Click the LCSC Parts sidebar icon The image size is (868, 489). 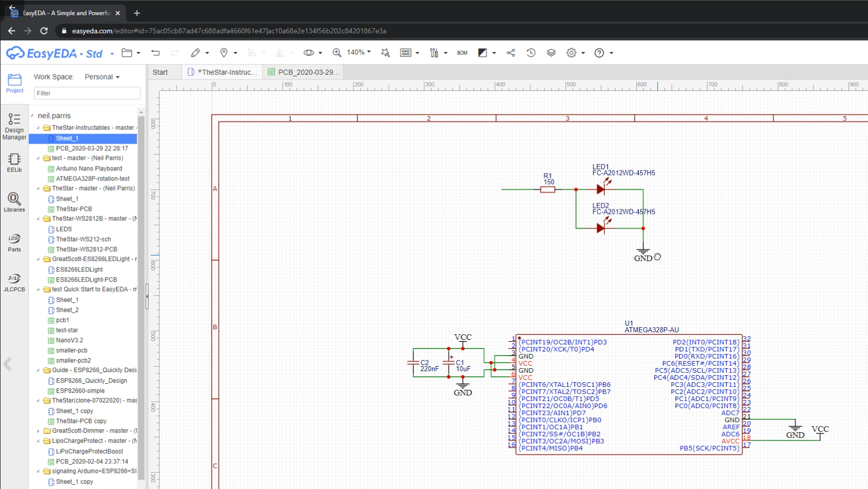point(14,242)
